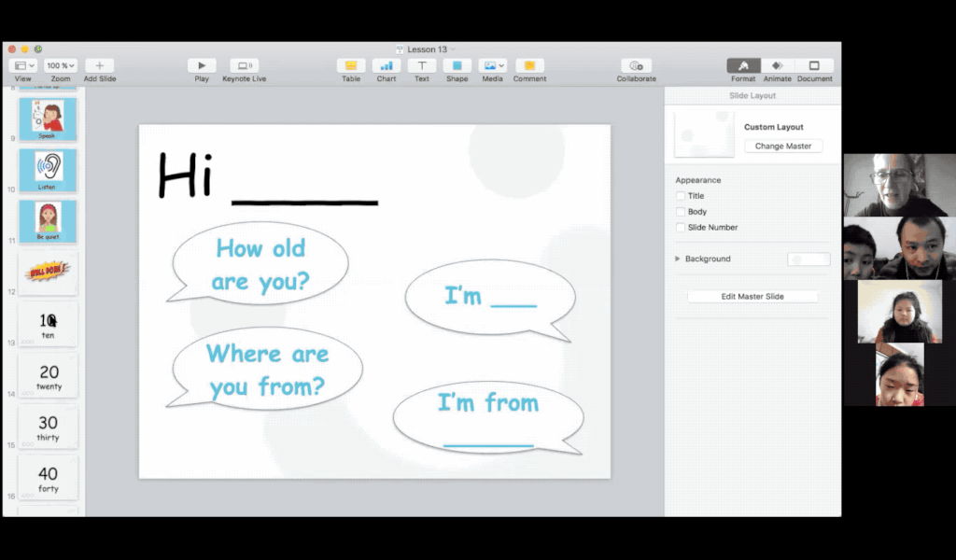The height and width of the screenshot is (560, 956).
Task: Open the Zoom percentage dropdown
Action: pos(61,64)
